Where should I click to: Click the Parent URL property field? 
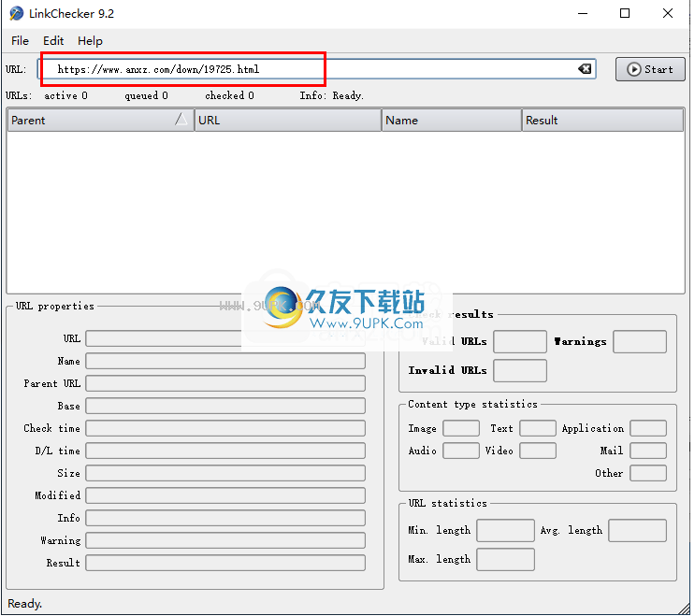(x=225, y=383)
